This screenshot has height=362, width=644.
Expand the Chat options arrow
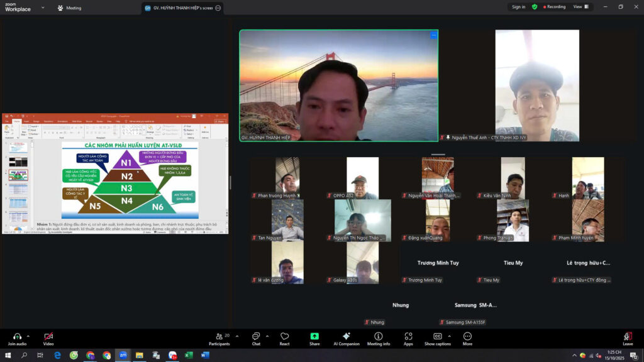(267, 336)
